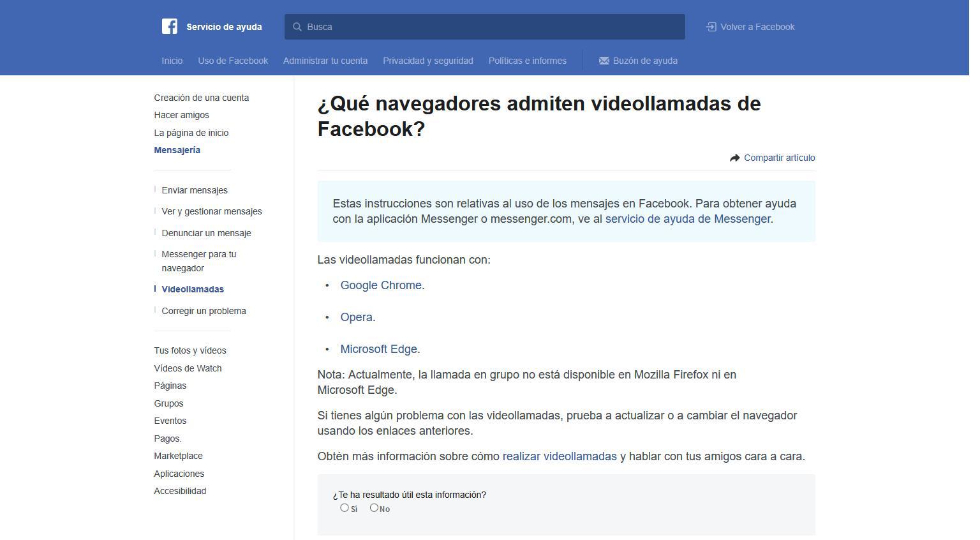Open the Inicio nav item
980x540 pixels.
click(x=172, y=61)
